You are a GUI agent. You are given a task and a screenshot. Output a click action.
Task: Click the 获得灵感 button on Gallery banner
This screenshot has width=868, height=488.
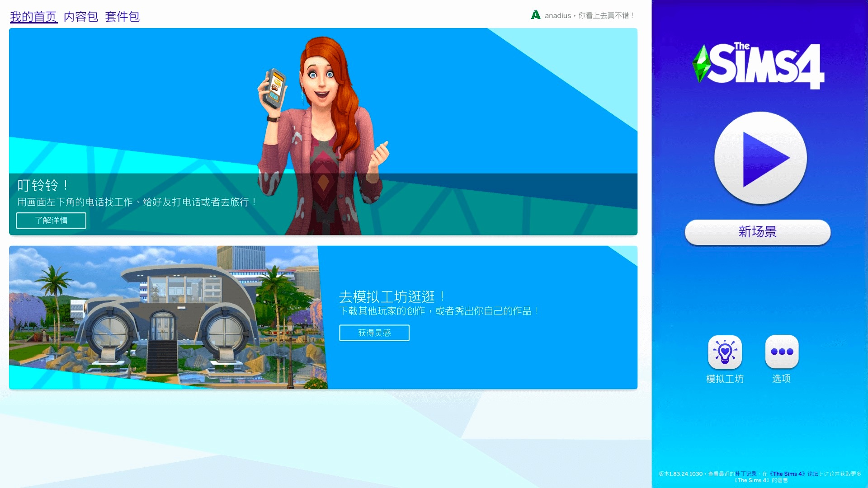click(374, 333)
